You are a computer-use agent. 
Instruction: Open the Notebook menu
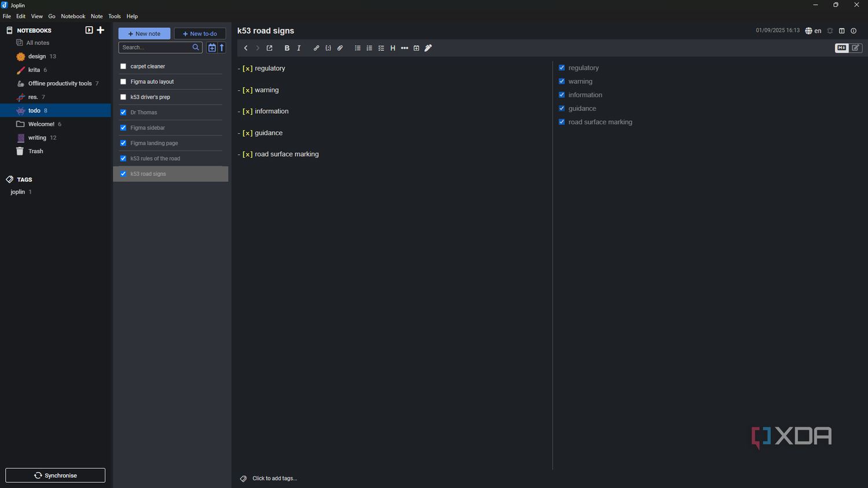73,16
